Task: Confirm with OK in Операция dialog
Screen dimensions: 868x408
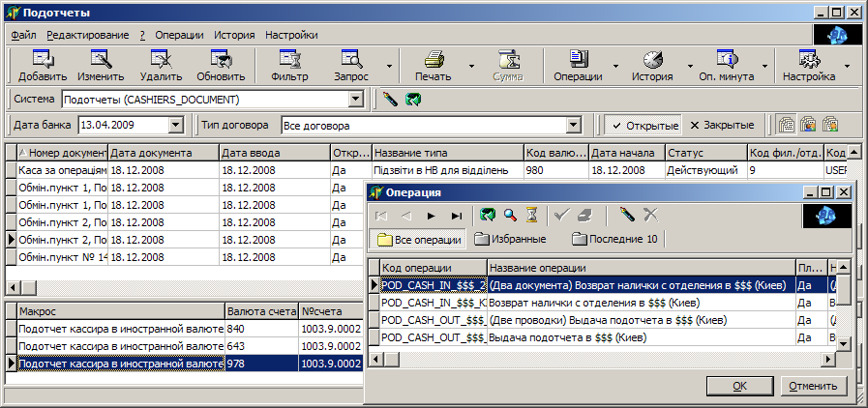Action: 739,386
